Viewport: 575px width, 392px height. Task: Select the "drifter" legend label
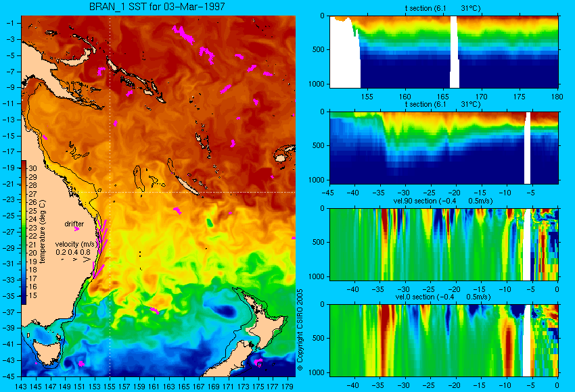[74, 224]
